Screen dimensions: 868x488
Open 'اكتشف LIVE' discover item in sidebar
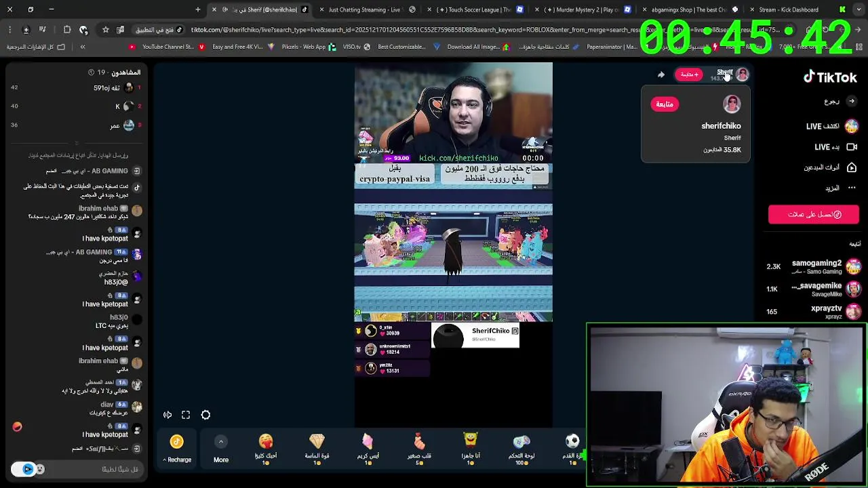click(831, 126)
